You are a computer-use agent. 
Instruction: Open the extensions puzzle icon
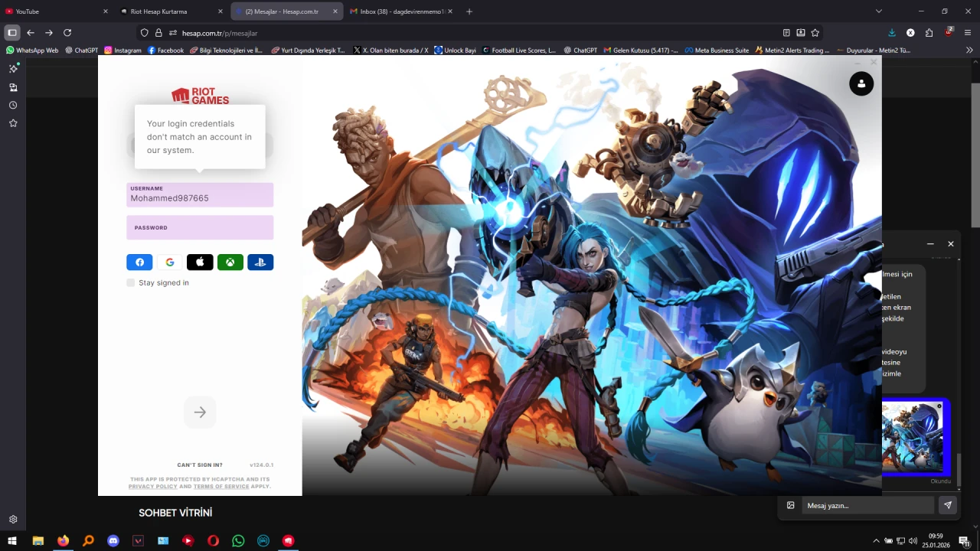929,33
